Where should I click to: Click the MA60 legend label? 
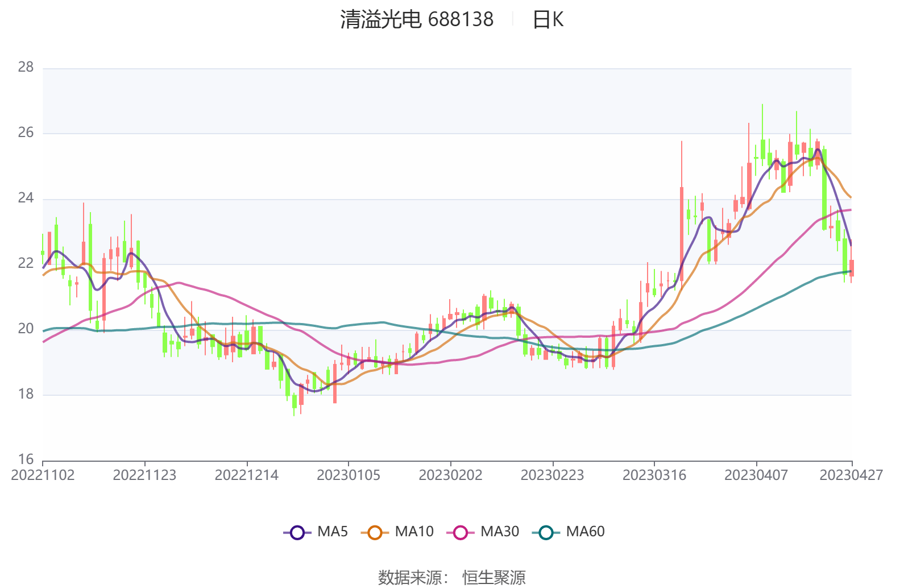[585, 532]
